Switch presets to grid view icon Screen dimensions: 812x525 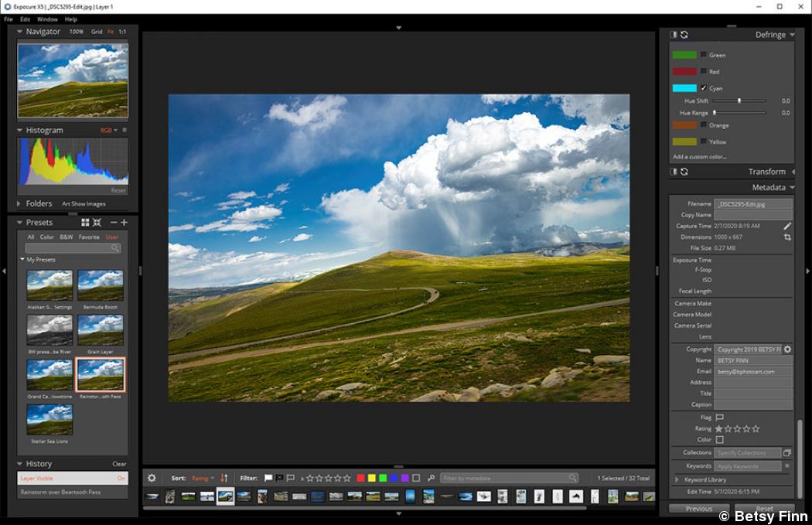point(85,222)
